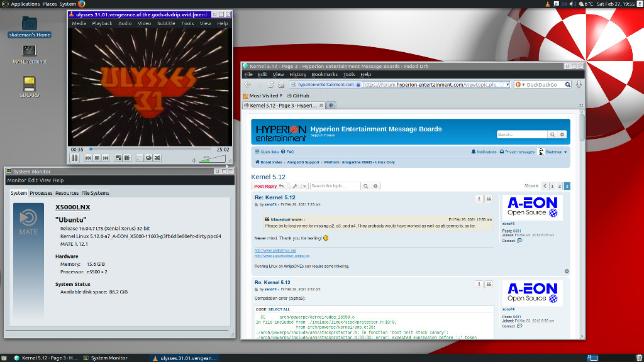Click the DuckDuckGo search magnifier icon
The image size is (644, 362).
pyautogui.click(x=568, y=85)
